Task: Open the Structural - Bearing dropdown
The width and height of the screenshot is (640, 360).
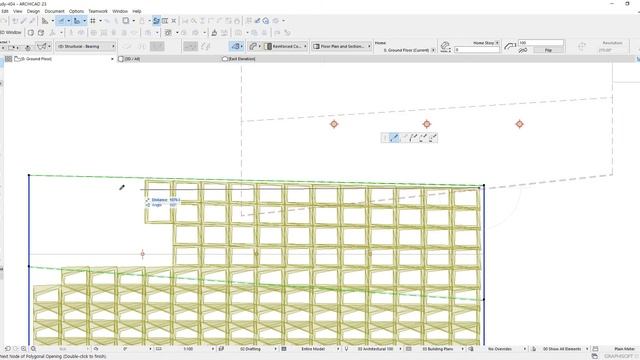Action: pos(86,47)
